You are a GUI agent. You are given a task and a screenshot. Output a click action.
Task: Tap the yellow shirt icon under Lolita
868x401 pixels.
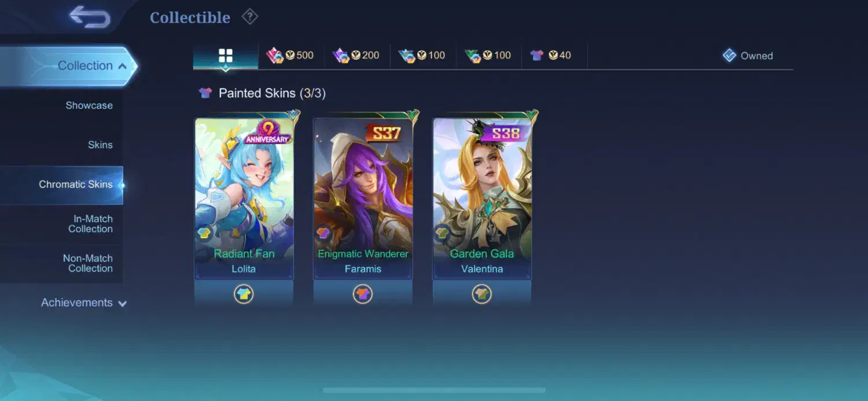pos(244,294)
